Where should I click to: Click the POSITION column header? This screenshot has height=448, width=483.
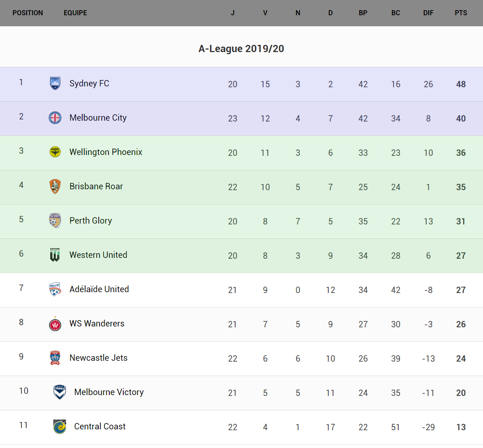(x=28, y=13)
